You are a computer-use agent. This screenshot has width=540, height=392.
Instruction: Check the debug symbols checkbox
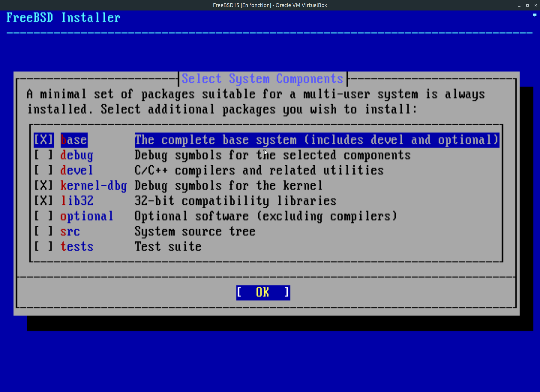click(x=43, y=155)
